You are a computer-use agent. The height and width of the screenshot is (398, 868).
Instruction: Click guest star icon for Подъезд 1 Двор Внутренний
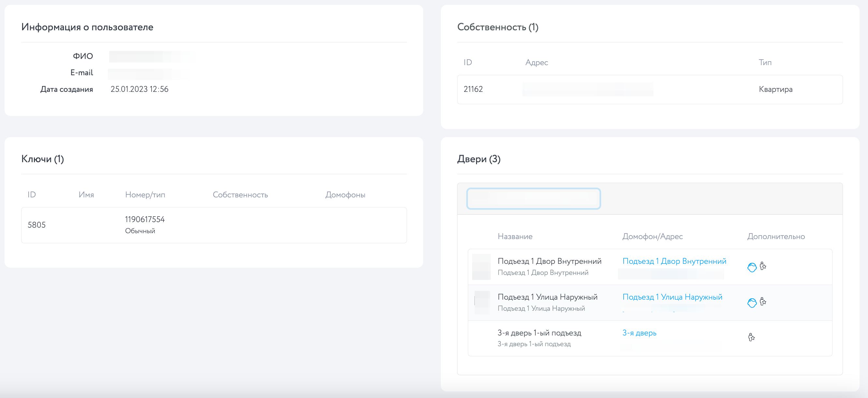pos(763,266)
